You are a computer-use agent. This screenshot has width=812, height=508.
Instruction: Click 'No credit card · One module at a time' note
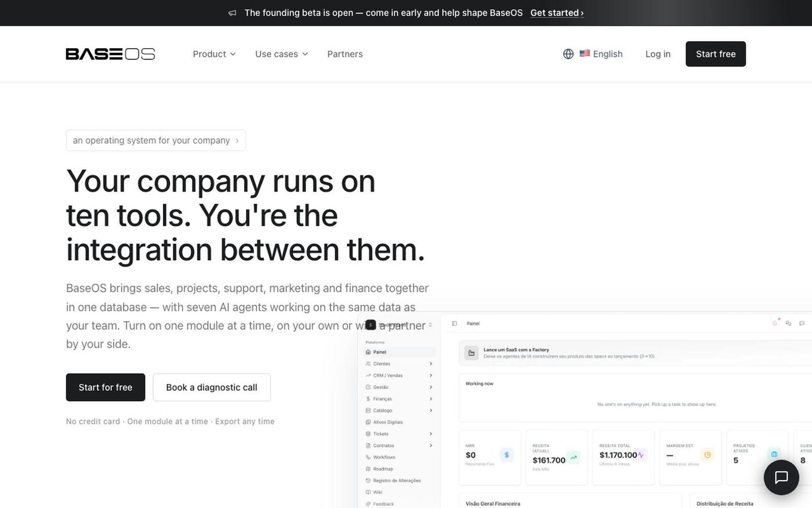click(171, 421)
